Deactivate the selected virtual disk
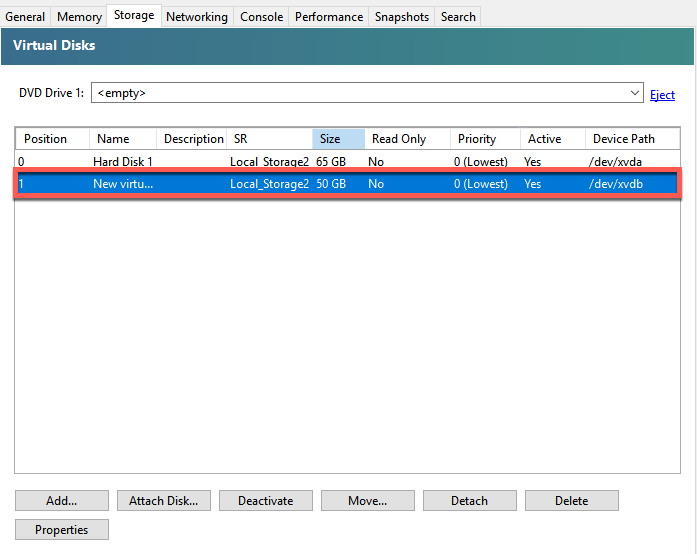The width and height of the screenshot is (697, 554). [266, 501]
